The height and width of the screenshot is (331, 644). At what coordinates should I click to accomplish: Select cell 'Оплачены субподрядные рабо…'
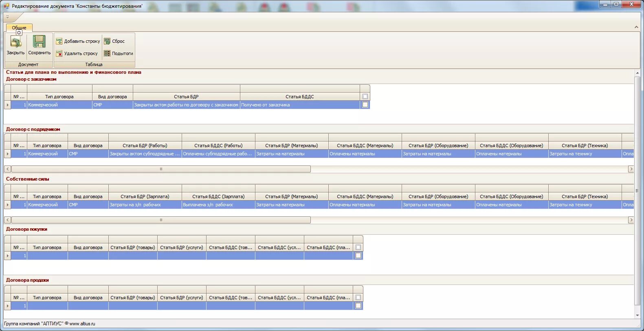pos(218,154)
